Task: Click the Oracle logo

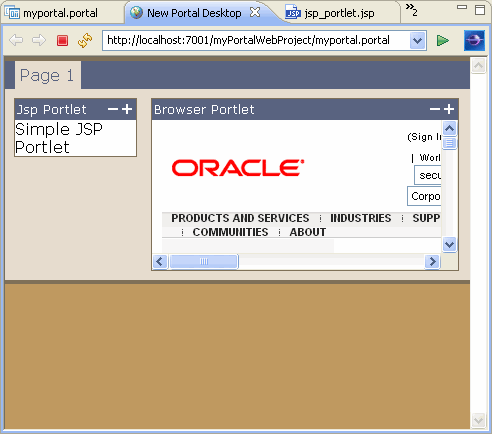Action: coord(238,167)
